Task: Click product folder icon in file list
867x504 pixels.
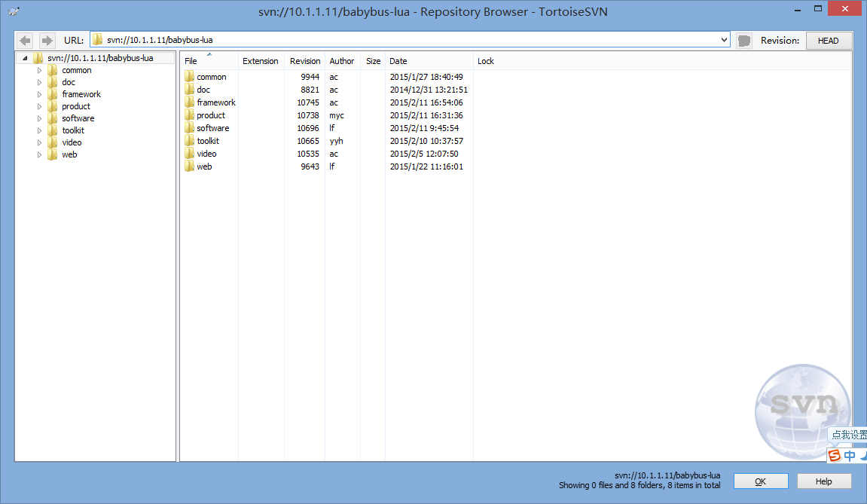Action: point(190,115)
